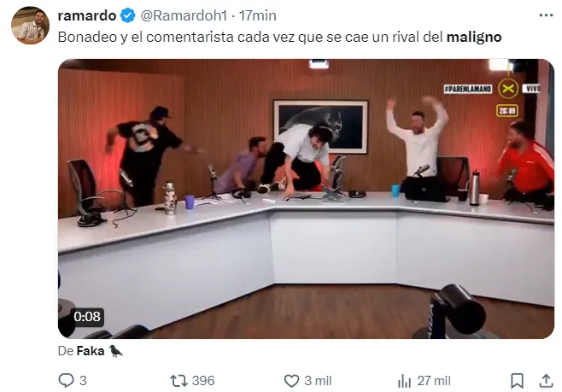Click the 27 mil views count
This screenshot has width=562, height=392.
[434, 381]
